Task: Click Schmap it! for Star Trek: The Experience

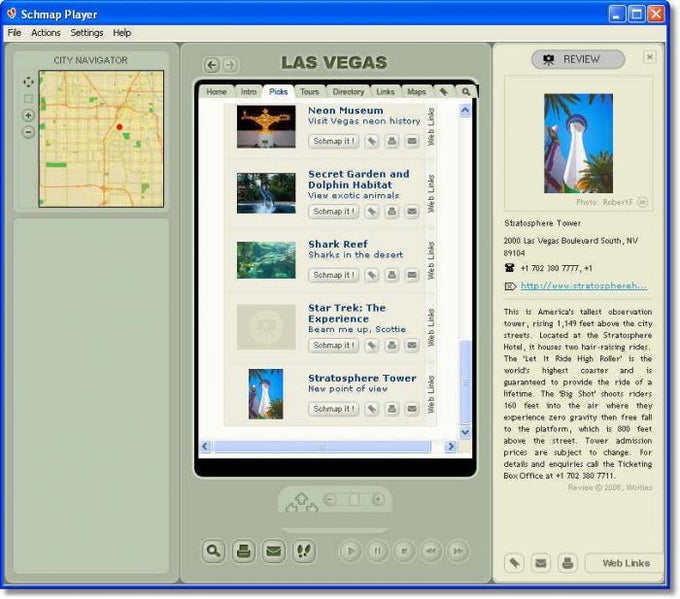Action: coord(333,345)
